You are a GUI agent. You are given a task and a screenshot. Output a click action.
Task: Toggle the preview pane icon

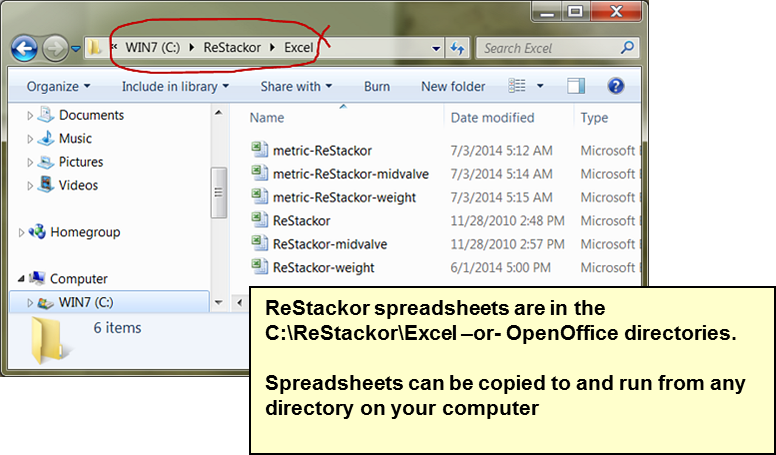tap(576, 86)
